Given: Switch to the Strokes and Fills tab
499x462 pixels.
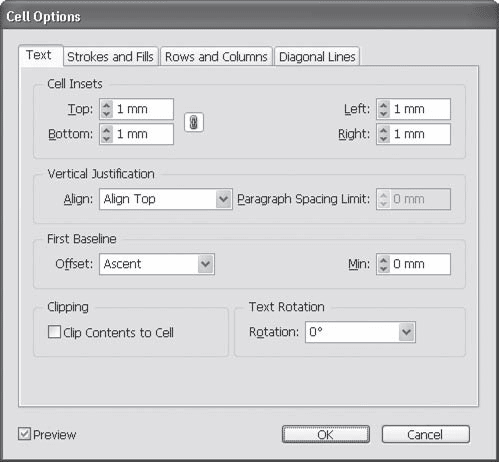Looking at the screenshot, I should 110,57.
